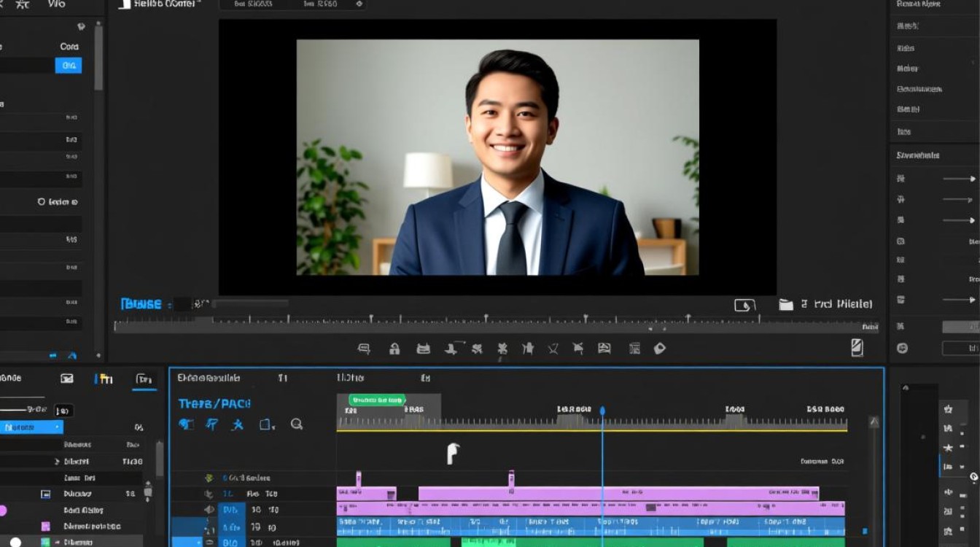This screenshot has width=980, height=547.
Task: Click the green marker label on timeline ruler
Action: click(x=377, y=400)
